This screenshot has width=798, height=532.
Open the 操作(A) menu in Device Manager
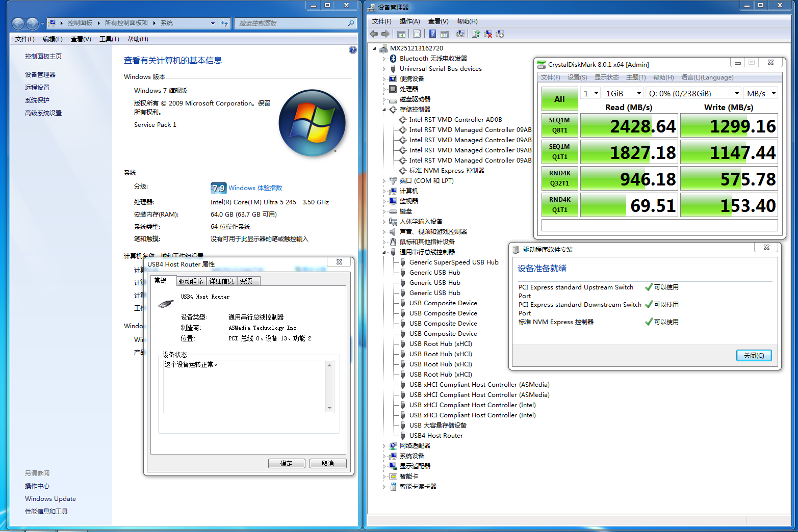tap(409, 21)
